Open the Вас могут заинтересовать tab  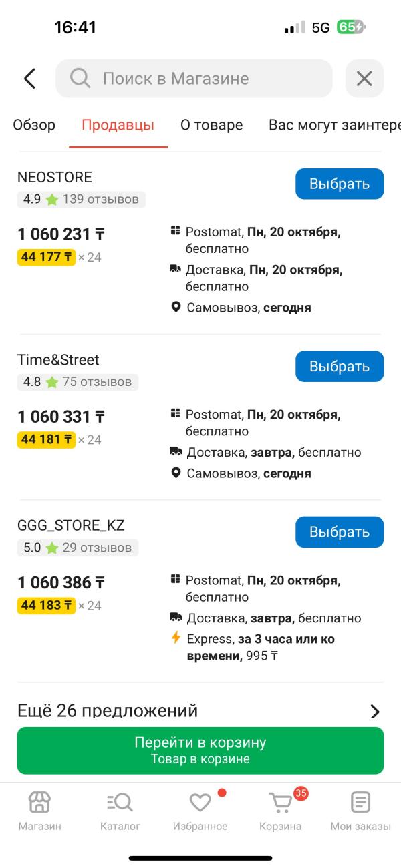pos(334,125)
